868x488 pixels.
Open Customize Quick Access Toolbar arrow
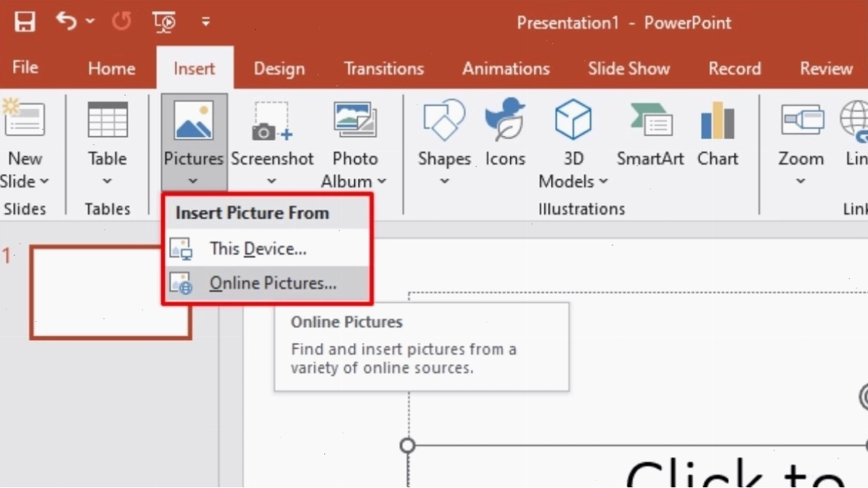click(x=205, y=22)
